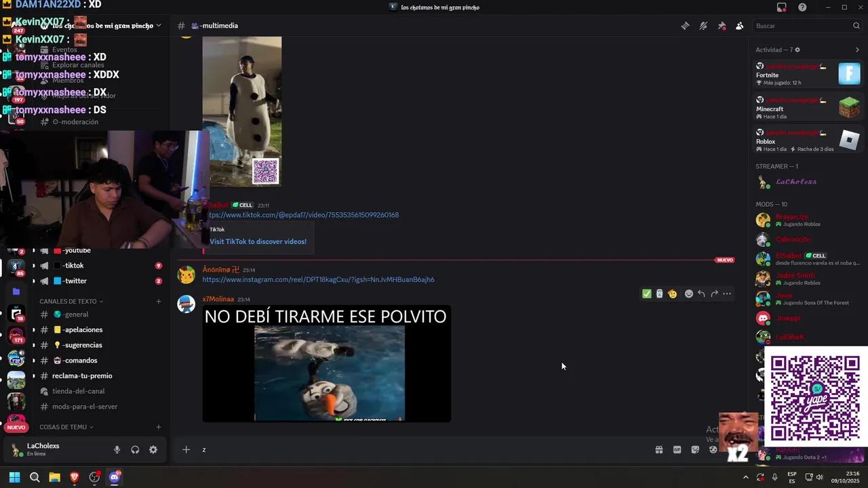Click the trash can reaction on message

(659, 293)
